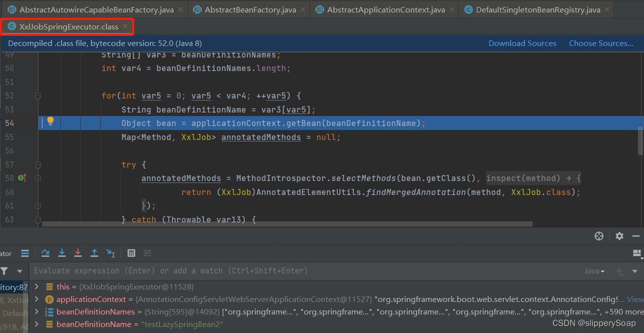Click the lightbulb intention icon on line 54
The image size is (644, 333).
50,121
